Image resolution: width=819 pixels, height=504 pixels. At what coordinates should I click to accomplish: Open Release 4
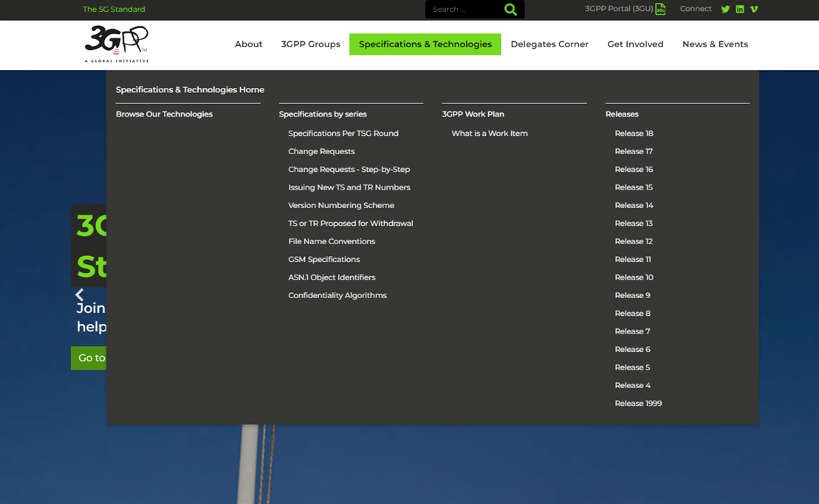[633, 385]
